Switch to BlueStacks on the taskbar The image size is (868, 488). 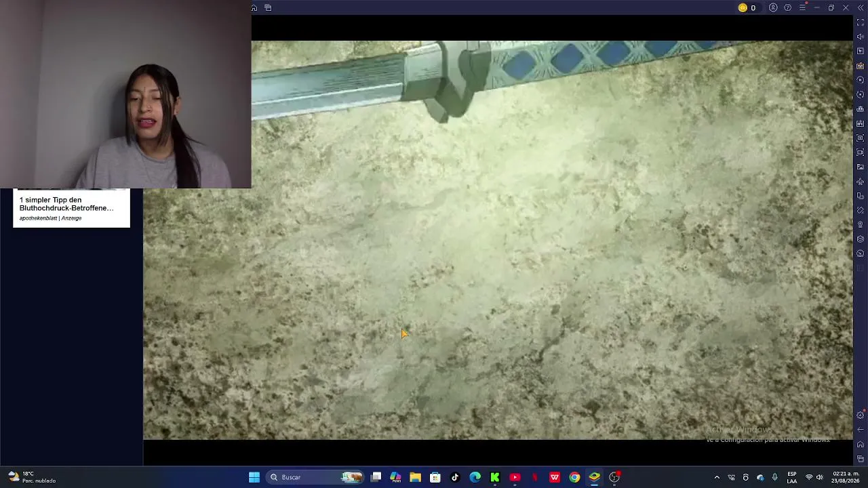click(x=594, y=477)
